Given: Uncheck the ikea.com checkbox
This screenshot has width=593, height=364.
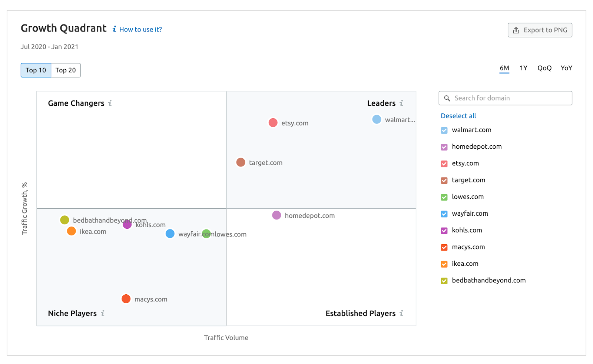Looking at the screenshot, I should point(444,264).
